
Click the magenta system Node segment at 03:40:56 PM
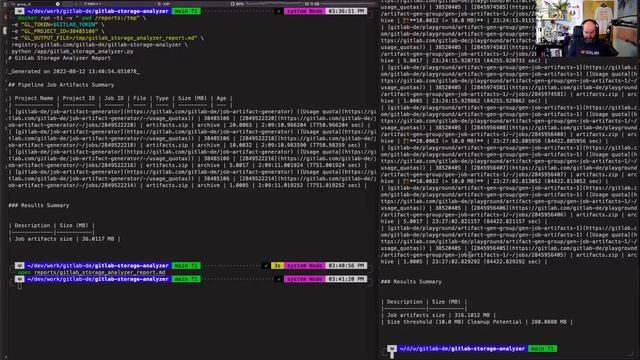[x=304, y=266]
